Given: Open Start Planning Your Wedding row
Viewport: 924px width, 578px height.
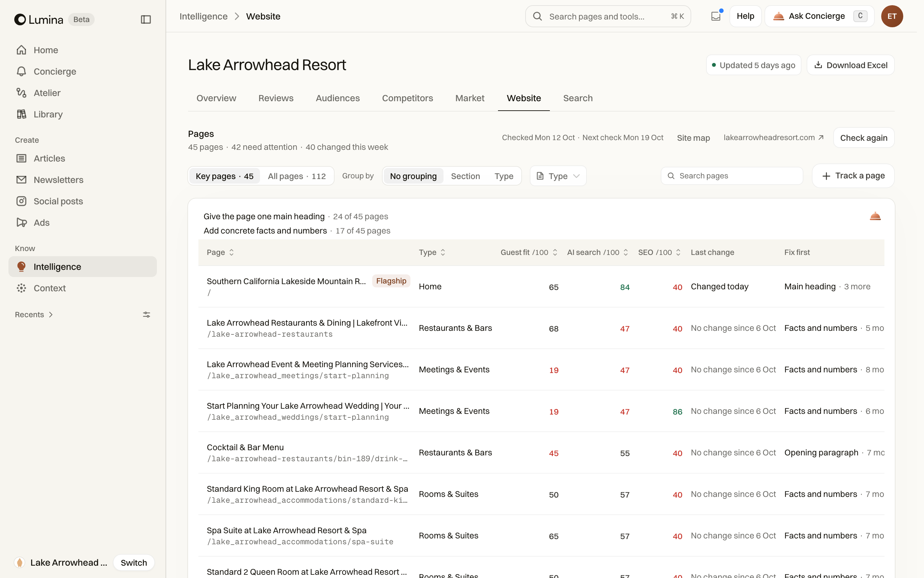Looking at the screenshot, I should click(541, 411).
